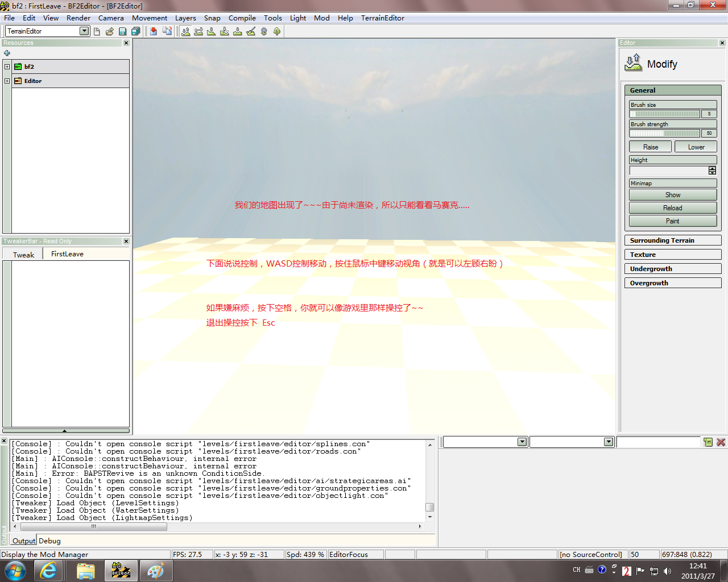Click the red X icon in lower-right toolbar
This screenshot has height=582, width=728.
click(x=721, y=442)
